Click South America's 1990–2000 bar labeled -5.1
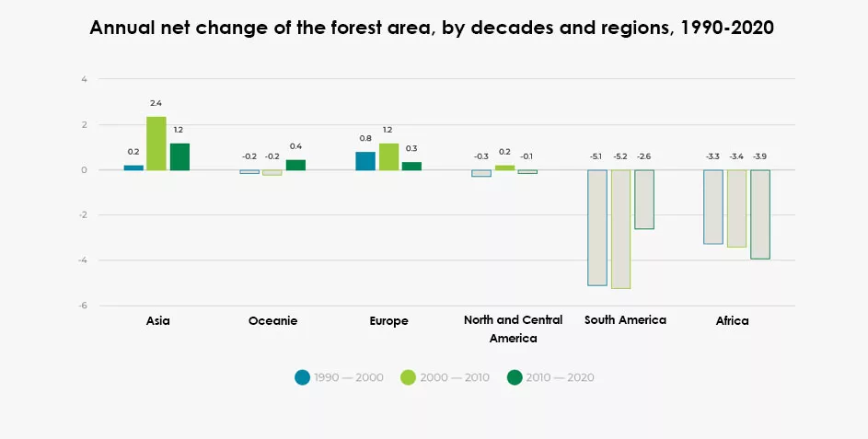The image size is (868, 439). (597, 227)
